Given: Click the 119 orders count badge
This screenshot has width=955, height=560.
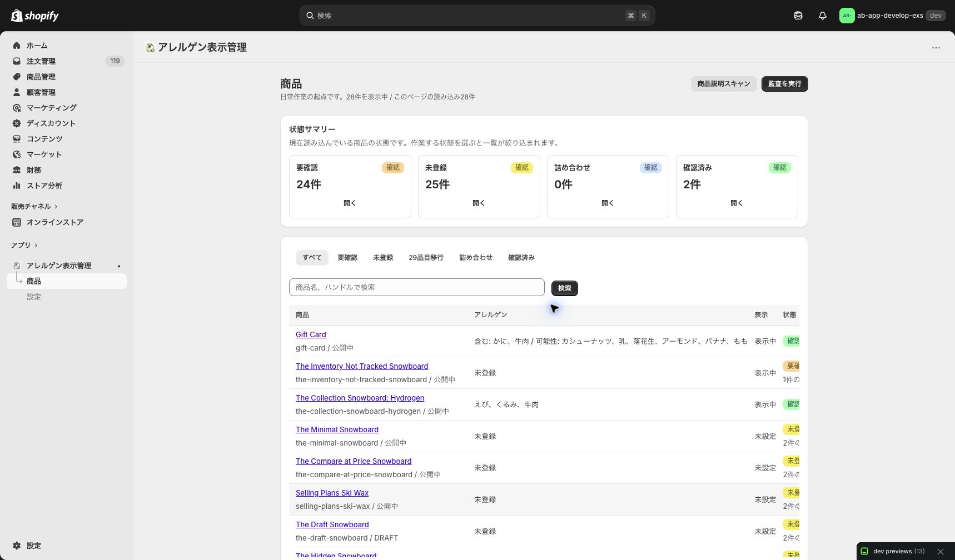Looking at the screenshot, I should tap(115, 61).
